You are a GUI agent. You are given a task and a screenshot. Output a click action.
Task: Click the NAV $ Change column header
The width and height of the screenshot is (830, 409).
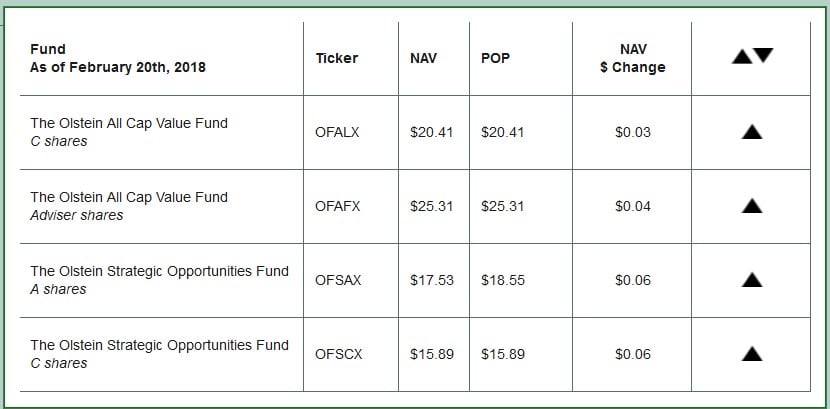[x=633, y=58]
